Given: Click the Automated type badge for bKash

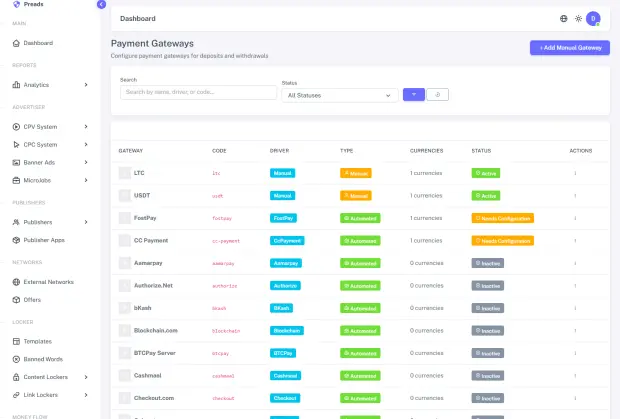Looking at the screenshot, I should (x=360, y=308).
